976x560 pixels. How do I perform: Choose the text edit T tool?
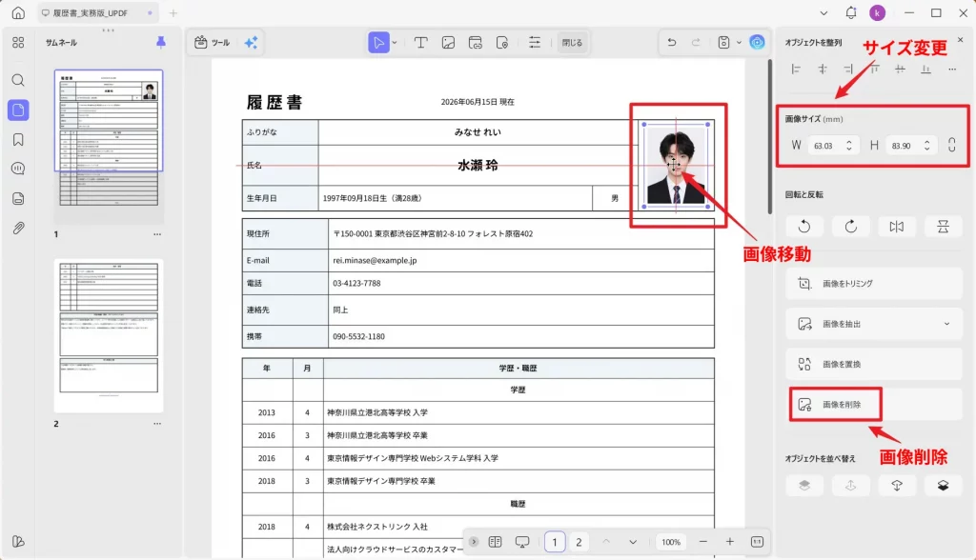(x=420, y=42)
